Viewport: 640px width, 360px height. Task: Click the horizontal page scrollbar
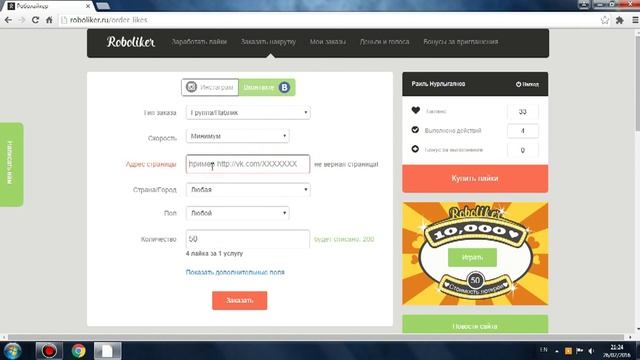pos(316,337)
